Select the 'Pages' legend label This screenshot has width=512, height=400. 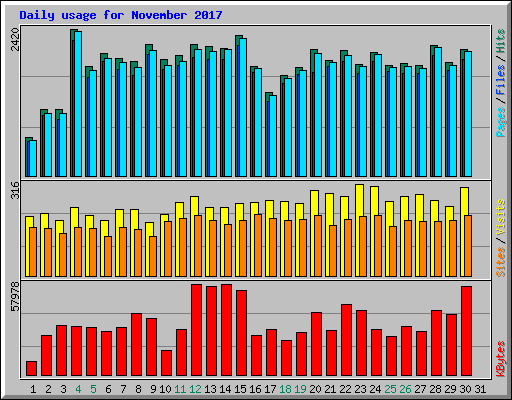(x=501, y=122)
